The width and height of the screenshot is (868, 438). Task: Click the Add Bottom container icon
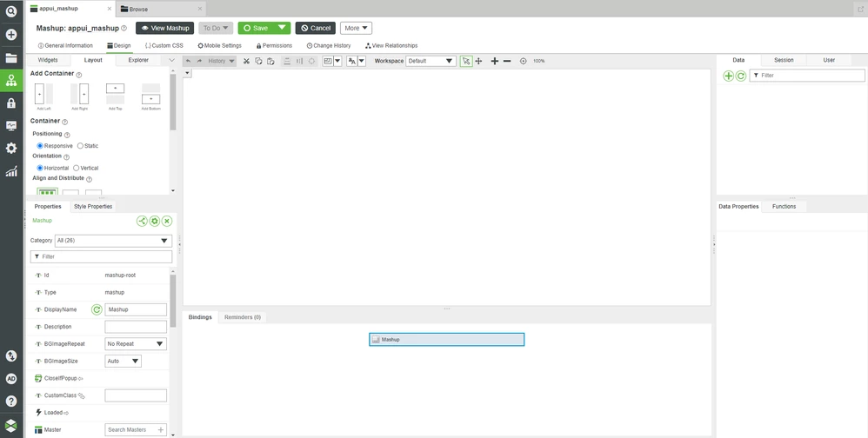150,94
